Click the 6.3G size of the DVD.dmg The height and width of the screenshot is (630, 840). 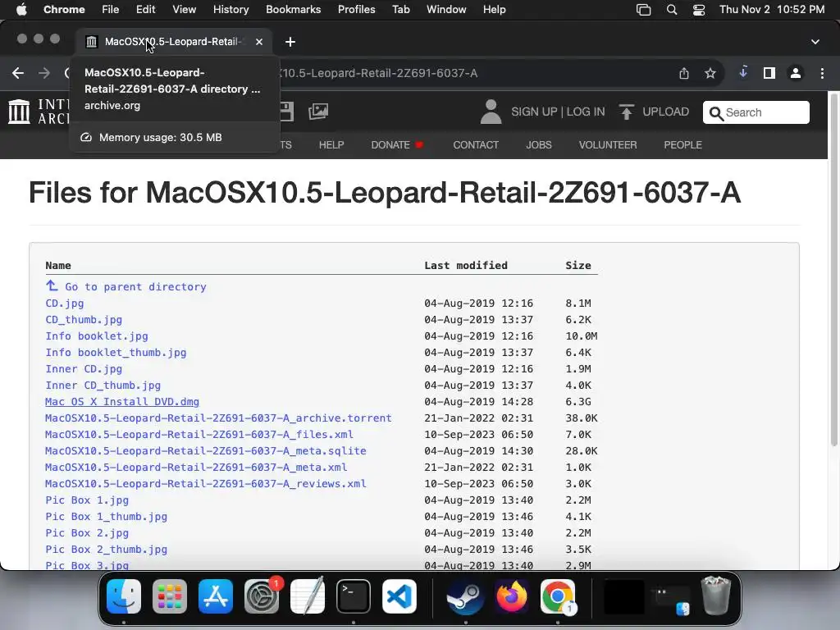tap(578, 402)
